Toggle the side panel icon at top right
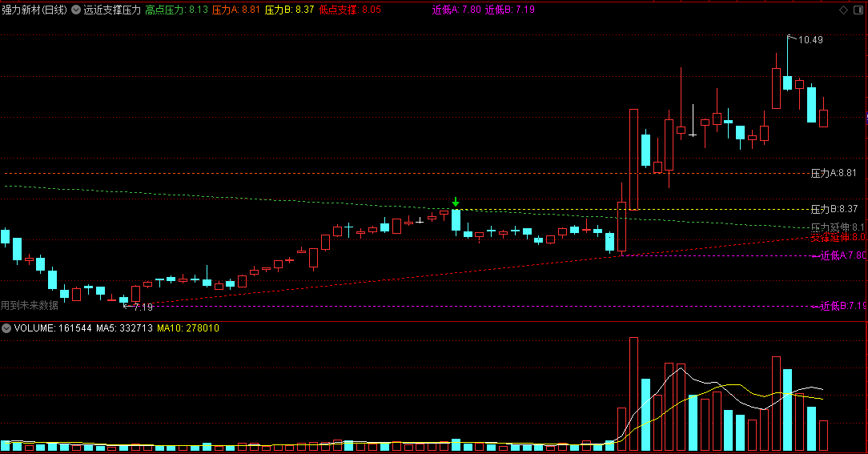The image size is (868, 454). point(858,10)
